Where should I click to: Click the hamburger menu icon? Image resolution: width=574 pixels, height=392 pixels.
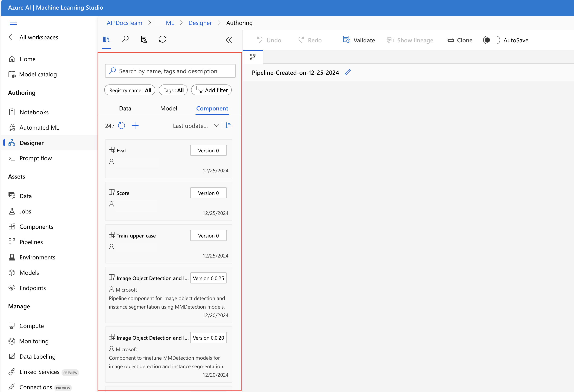(13, 23)
